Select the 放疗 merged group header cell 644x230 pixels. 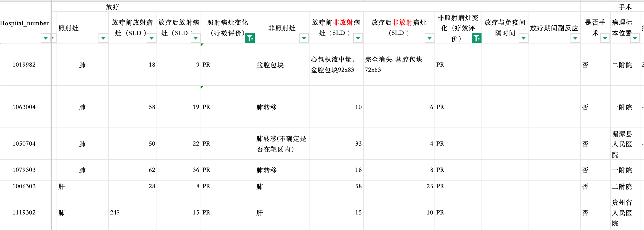coord(112,7)
